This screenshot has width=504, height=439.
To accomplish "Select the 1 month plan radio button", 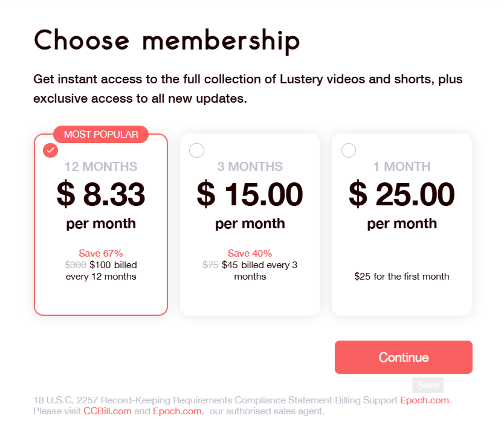I will 349,150.
